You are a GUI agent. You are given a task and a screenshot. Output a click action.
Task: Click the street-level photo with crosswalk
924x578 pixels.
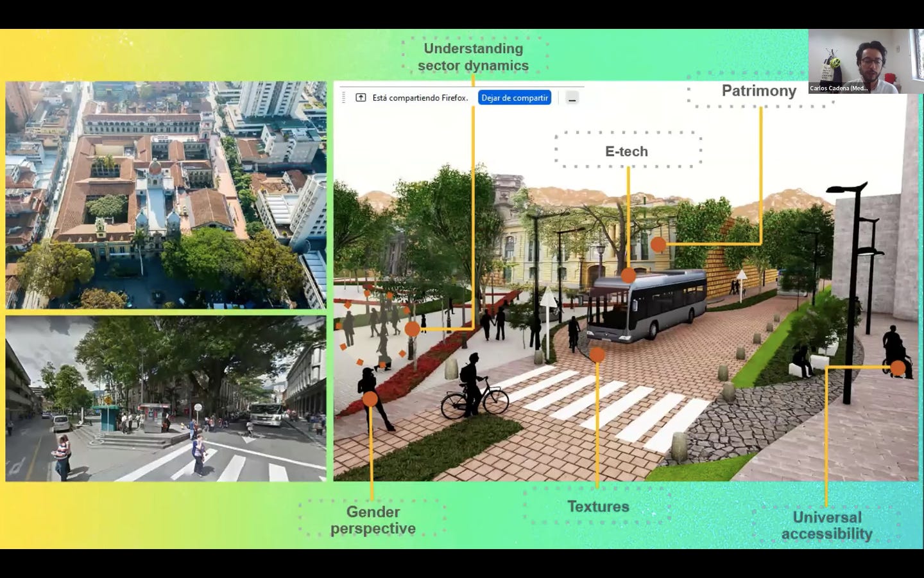click(166, 398)
